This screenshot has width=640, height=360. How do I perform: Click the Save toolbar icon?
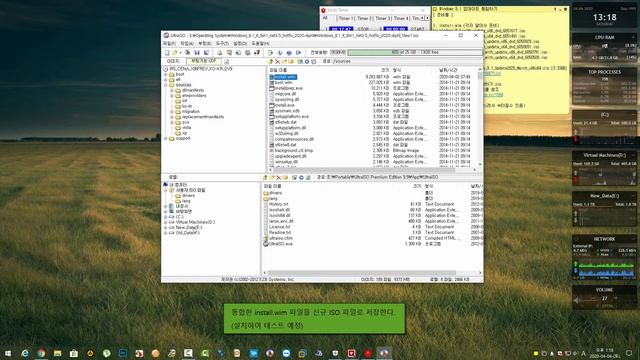click(197, 53)
